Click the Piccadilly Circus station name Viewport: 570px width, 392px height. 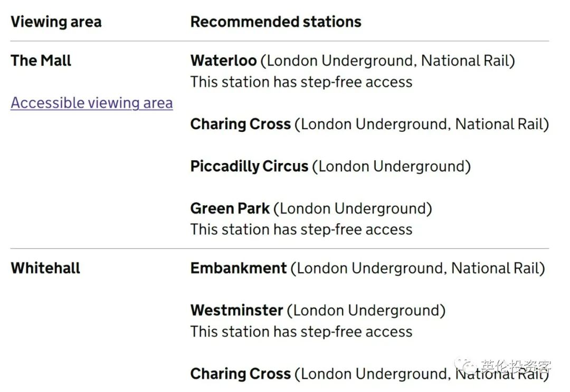249,166
